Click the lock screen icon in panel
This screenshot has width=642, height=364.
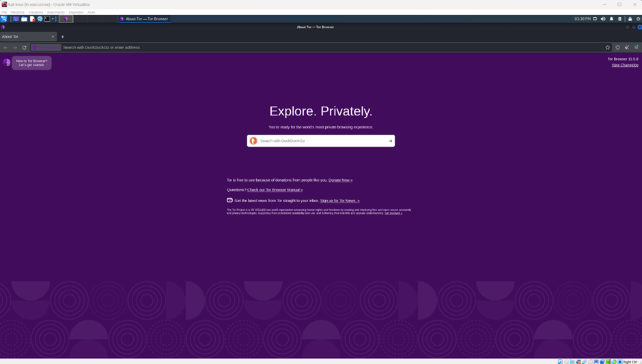coord(630,19)
